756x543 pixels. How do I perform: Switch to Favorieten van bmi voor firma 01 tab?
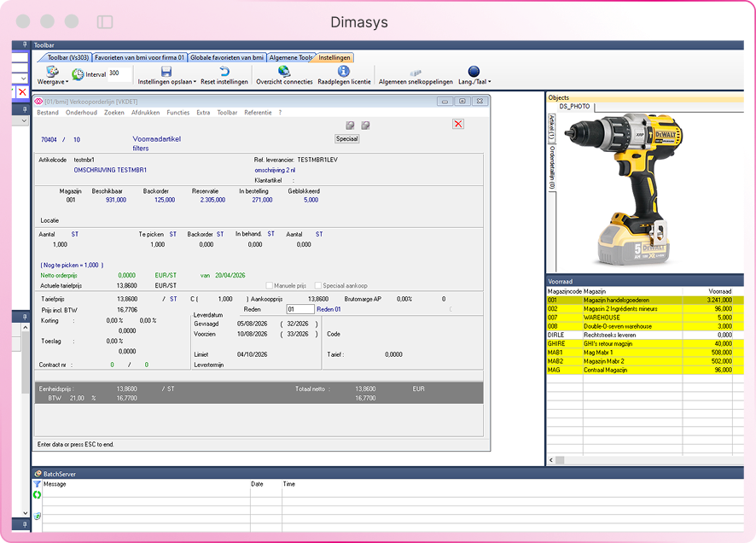tap(139, 57)
